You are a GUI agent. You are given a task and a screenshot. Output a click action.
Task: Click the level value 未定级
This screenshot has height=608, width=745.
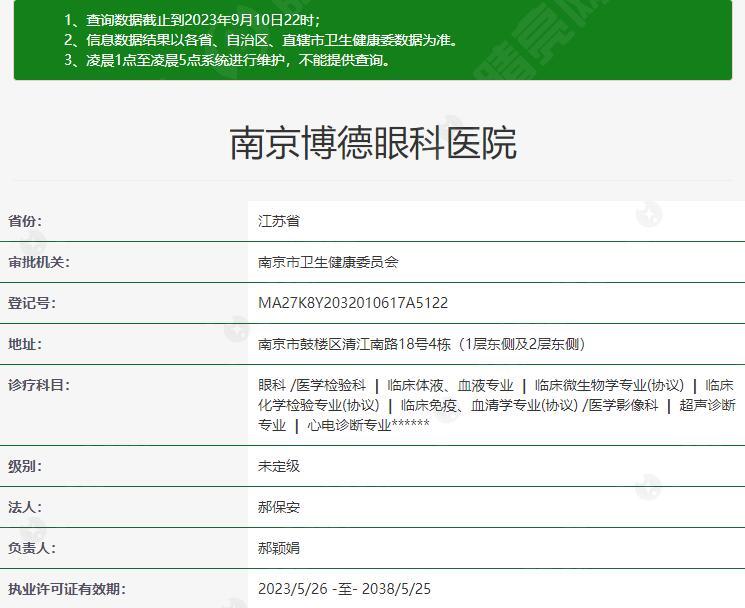pyautogui.click(x=279, y=466)
